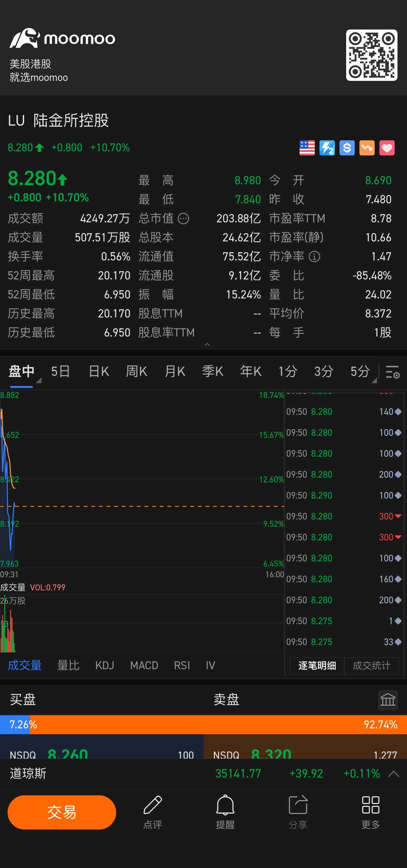Tap the 09:50 8.290 trade row
The image size is (407, 868).
[x=344, y=495]
